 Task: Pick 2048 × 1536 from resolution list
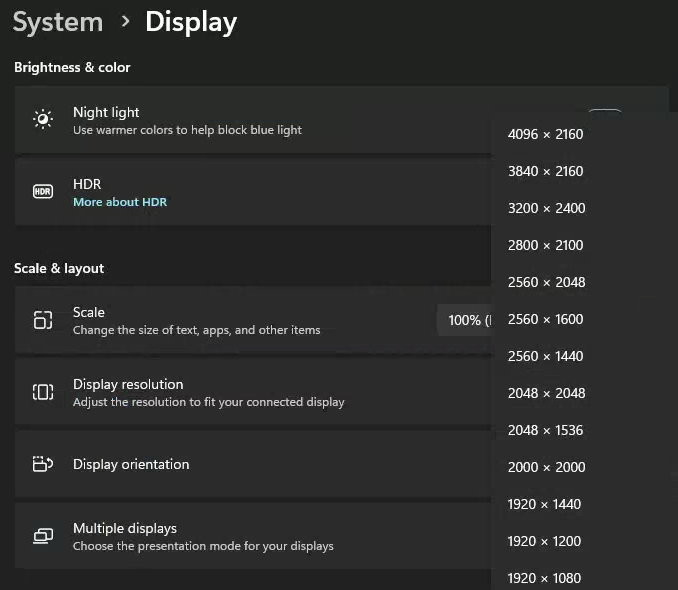coord(545,430)
